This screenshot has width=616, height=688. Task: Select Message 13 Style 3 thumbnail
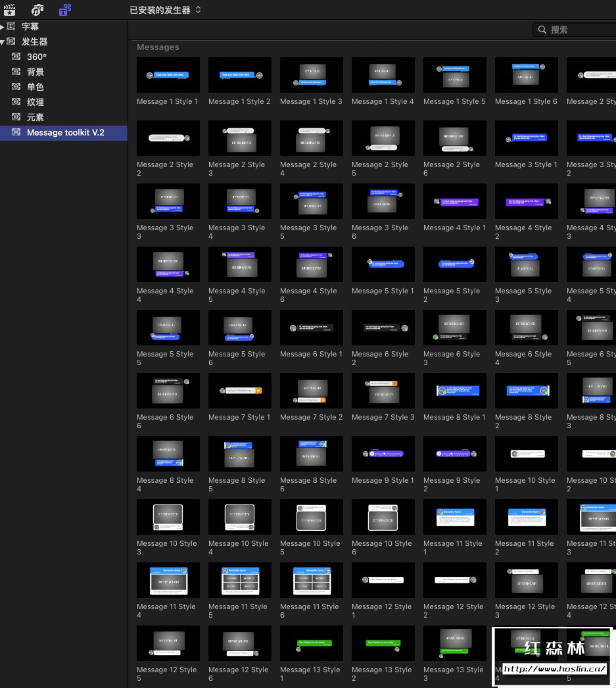click(455, 643)
